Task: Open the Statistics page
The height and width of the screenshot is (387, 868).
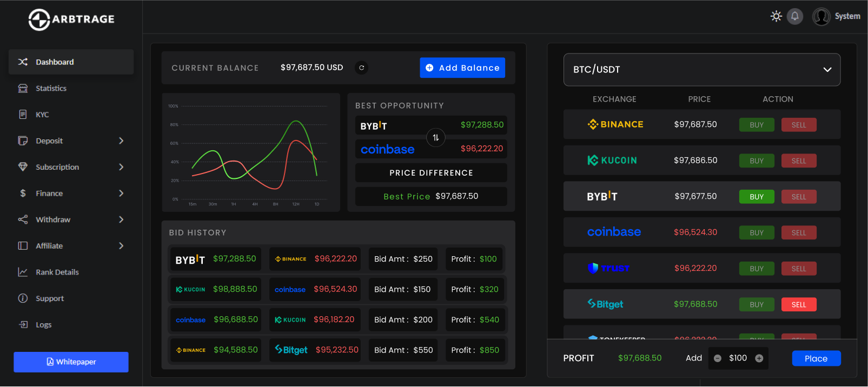Action: 51,89
